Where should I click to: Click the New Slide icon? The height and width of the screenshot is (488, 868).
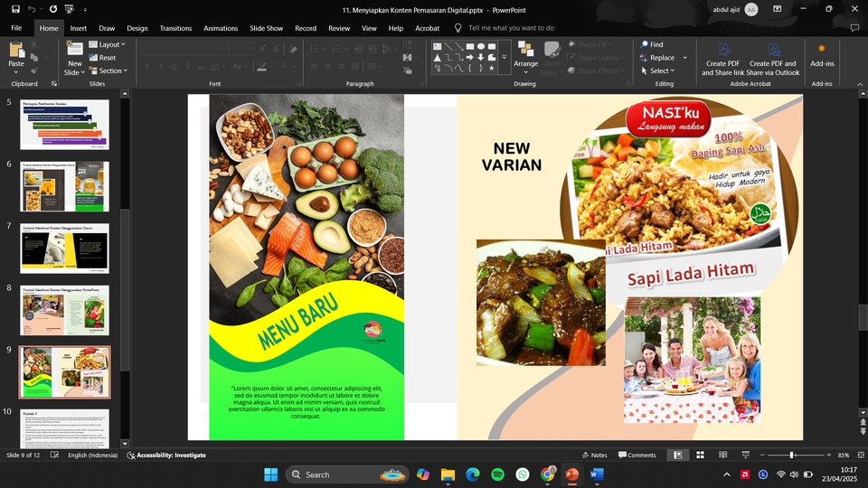click(74, 48)
